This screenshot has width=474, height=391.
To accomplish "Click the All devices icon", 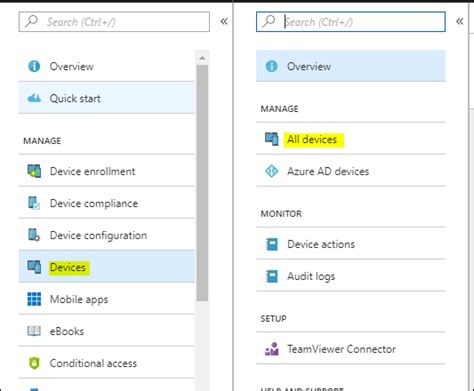I will (x=271, y=139).
